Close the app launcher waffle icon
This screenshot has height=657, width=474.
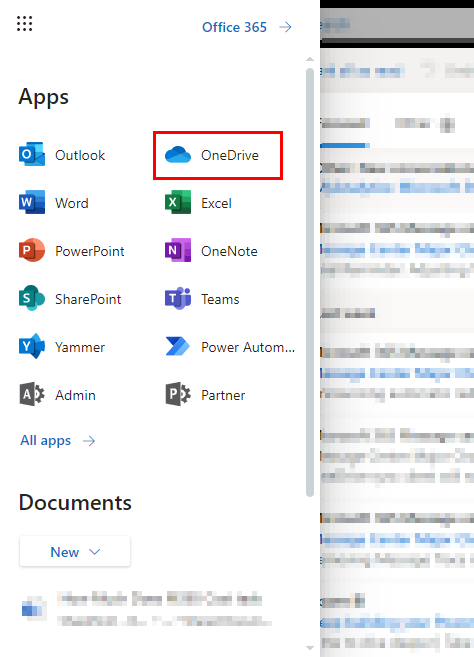point(24,23)
